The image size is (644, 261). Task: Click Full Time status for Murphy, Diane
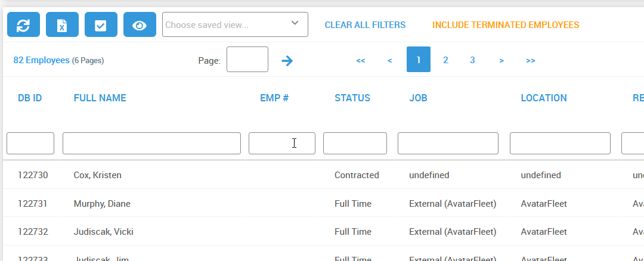[x=353, y=204]
